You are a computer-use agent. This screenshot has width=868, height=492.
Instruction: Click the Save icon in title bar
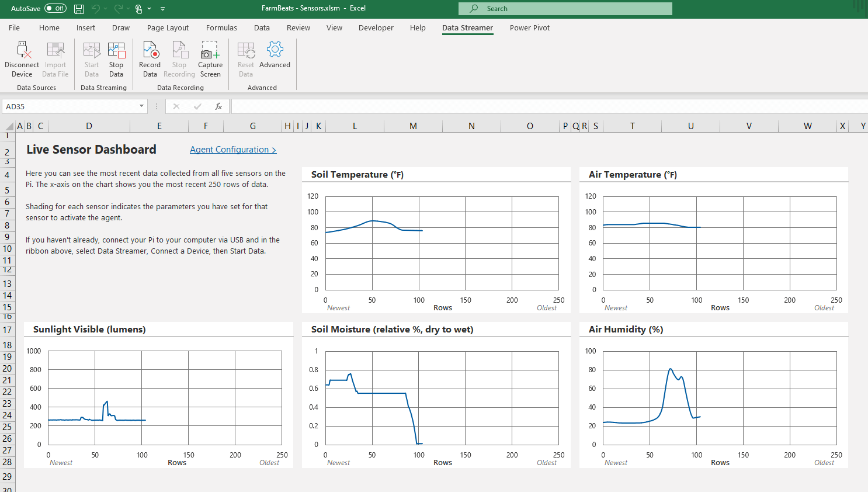(79, 9)
